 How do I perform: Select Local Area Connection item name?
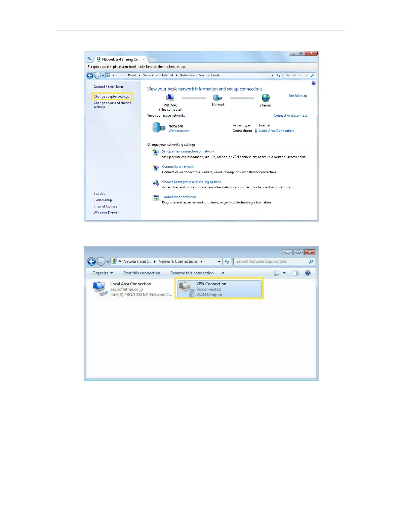[x=131, y=284]
